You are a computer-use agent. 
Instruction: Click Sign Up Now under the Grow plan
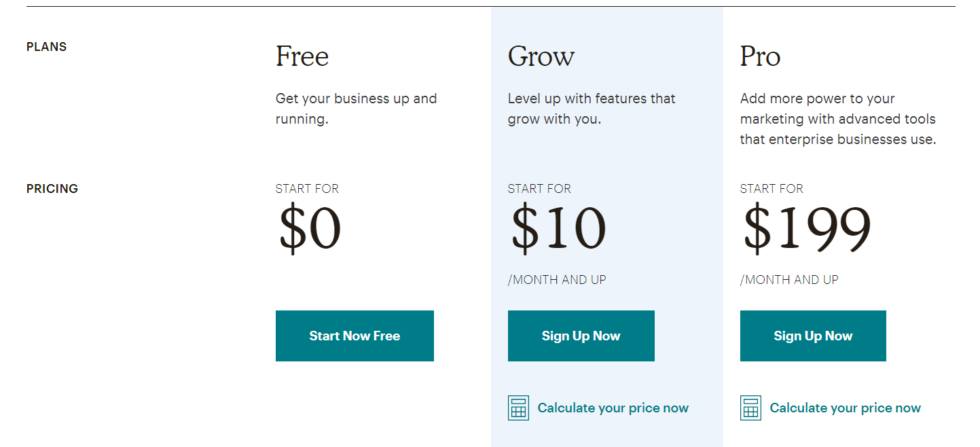[x=581, y=336]
